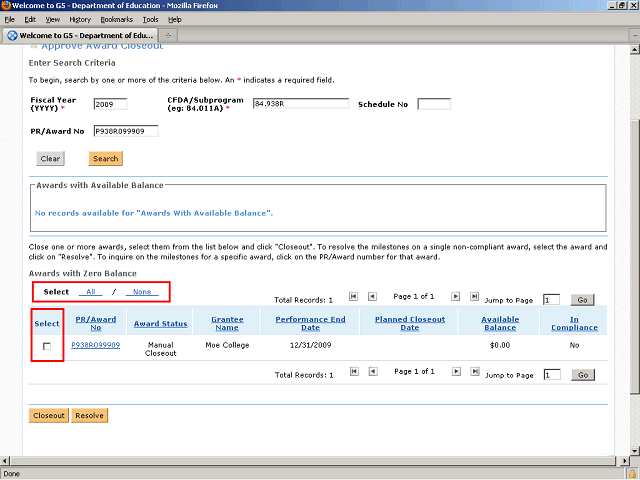Open new browser tab button
Viewport: 640px width, 480px height.
pos(168,36)
